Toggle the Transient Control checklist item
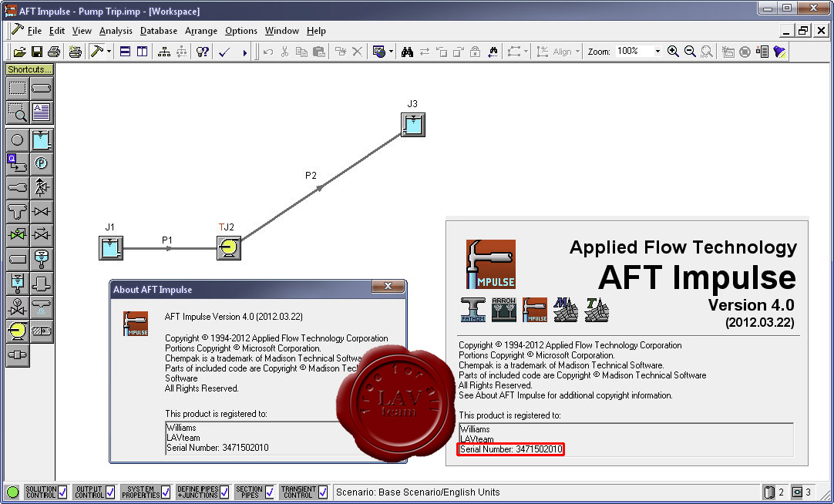 [x=304, y=492]
